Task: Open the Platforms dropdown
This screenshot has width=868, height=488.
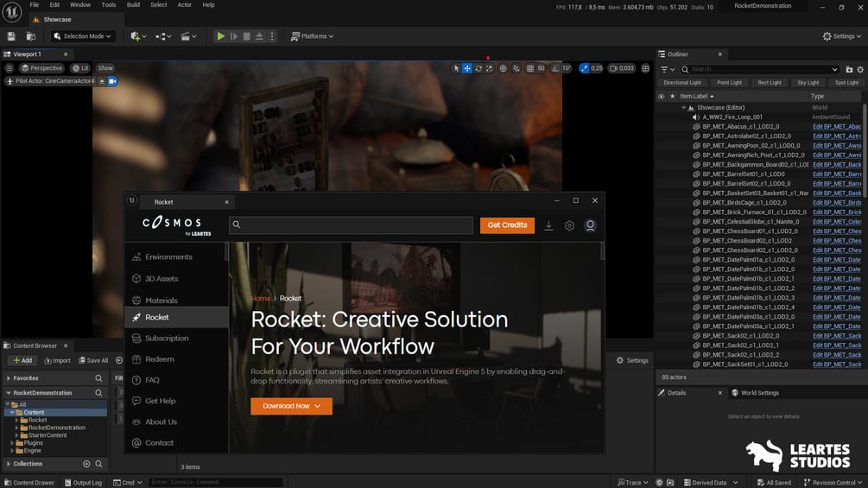Action: point(312,36)
